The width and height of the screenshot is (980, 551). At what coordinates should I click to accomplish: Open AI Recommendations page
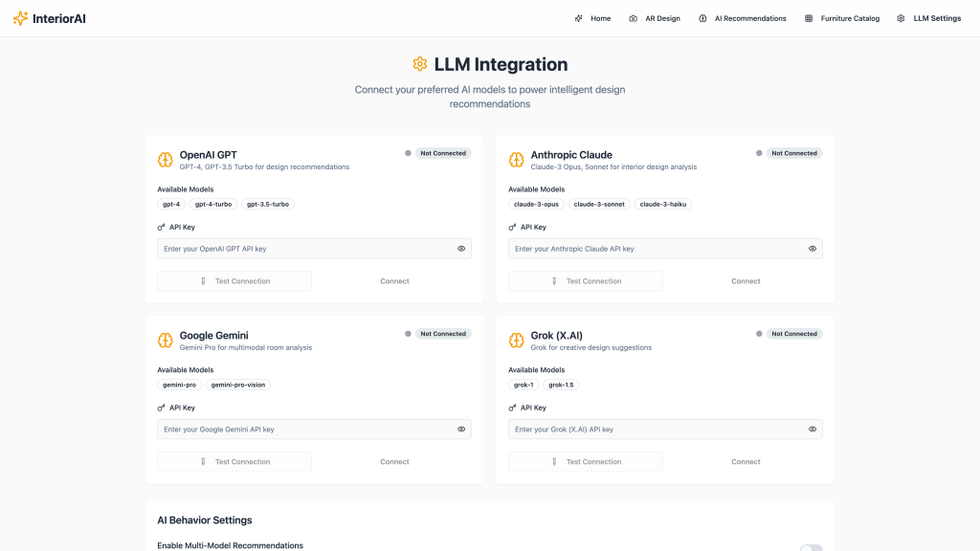pyautogui.click(x=743, y=19)
